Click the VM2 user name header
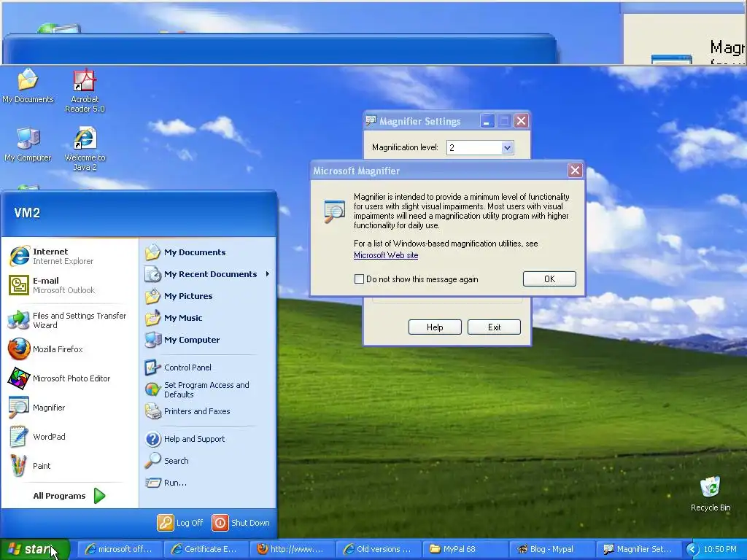The image size is (747, 560). coord(27,213)
